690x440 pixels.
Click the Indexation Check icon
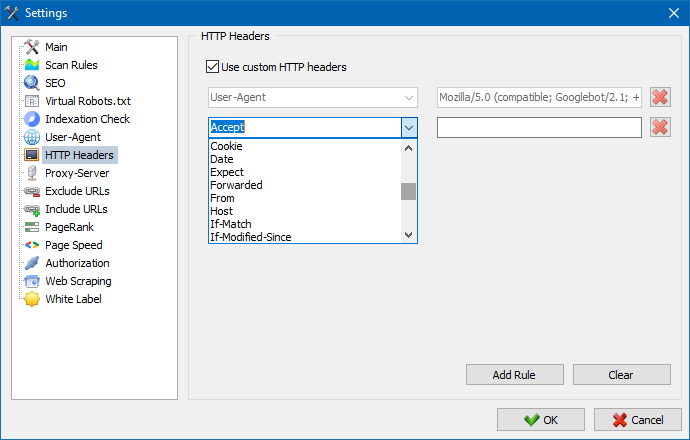pyautogui.click(x=32, y=119)
